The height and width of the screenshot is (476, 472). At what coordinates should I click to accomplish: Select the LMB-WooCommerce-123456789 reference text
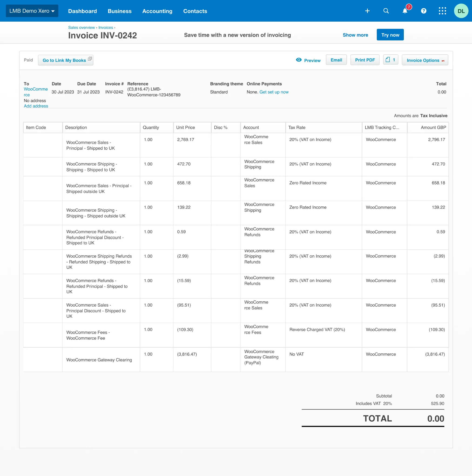pyautogui.click(x=154, y=92)
